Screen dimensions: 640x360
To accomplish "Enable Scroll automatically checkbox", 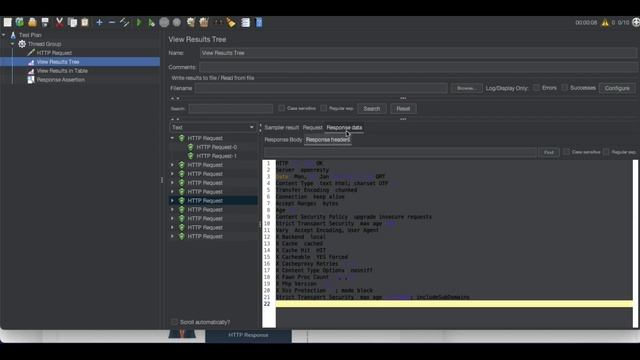I will click(x=175, y=322).
